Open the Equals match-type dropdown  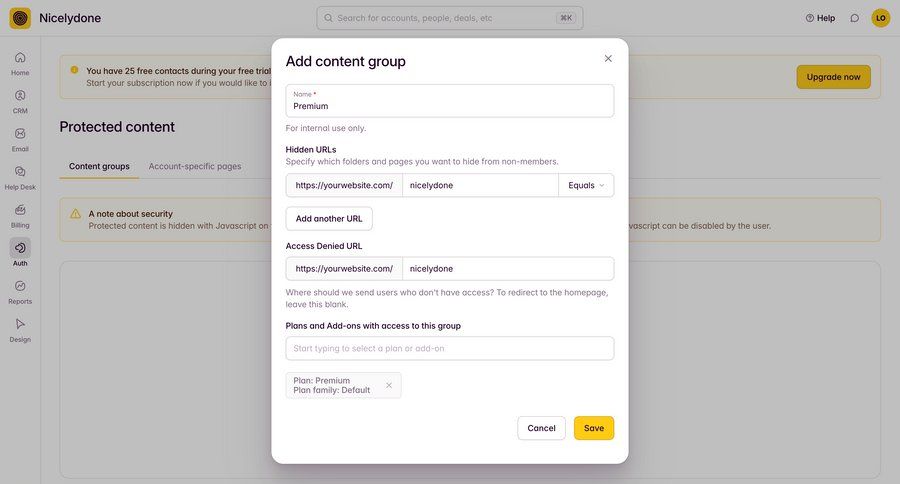586,185
